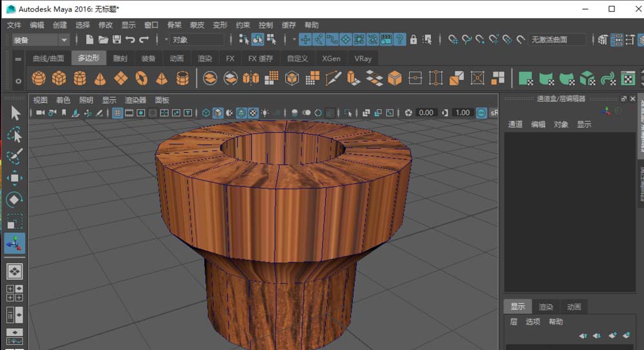Click the polygon cone shelf icon
The width and height of the screenshot is (644, 350).
[100, 79]
